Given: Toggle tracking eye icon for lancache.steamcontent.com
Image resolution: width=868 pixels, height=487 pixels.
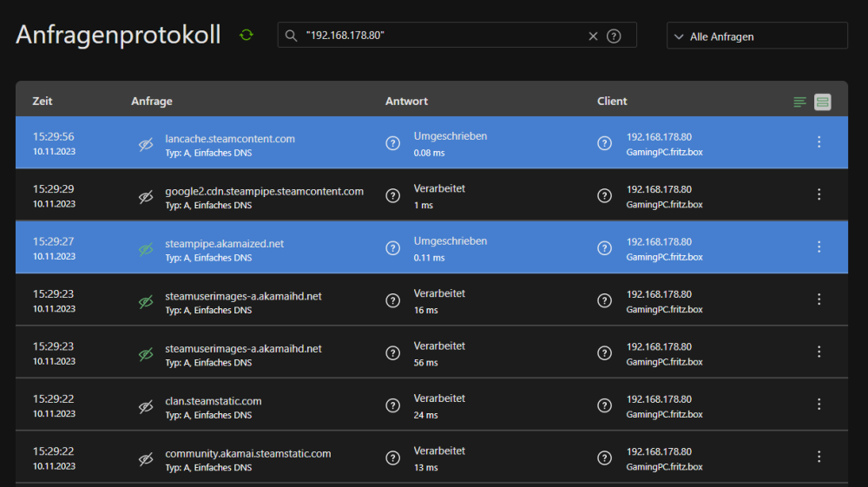Looking at the screenshot, I should pos(146,144).
